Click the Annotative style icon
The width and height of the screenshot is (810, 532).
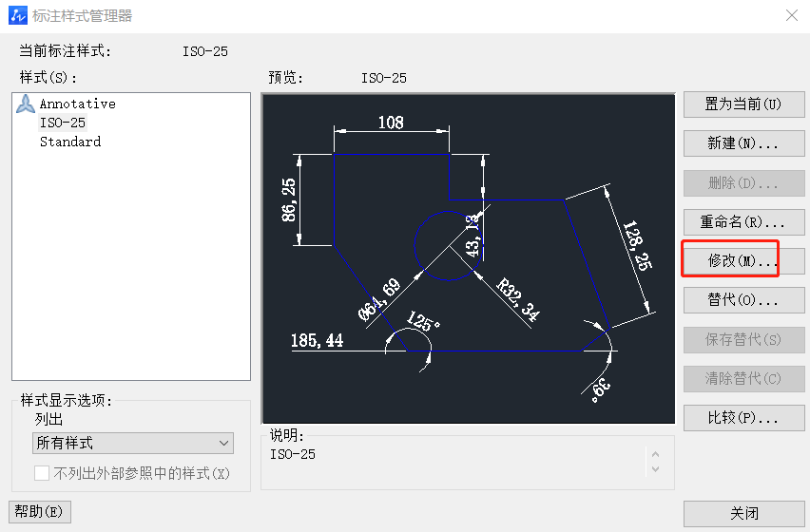tap(26, 104)
